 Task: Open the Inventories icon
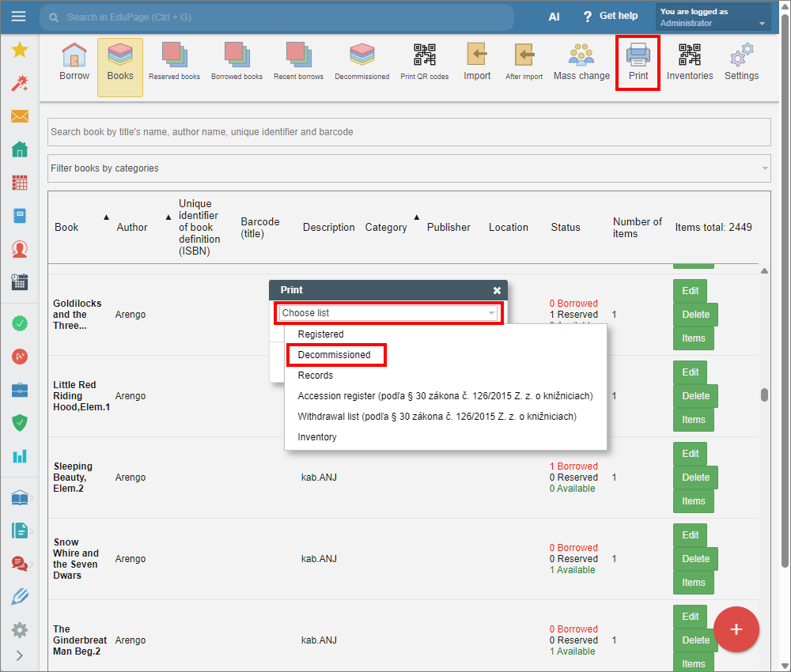coord(689,62)
